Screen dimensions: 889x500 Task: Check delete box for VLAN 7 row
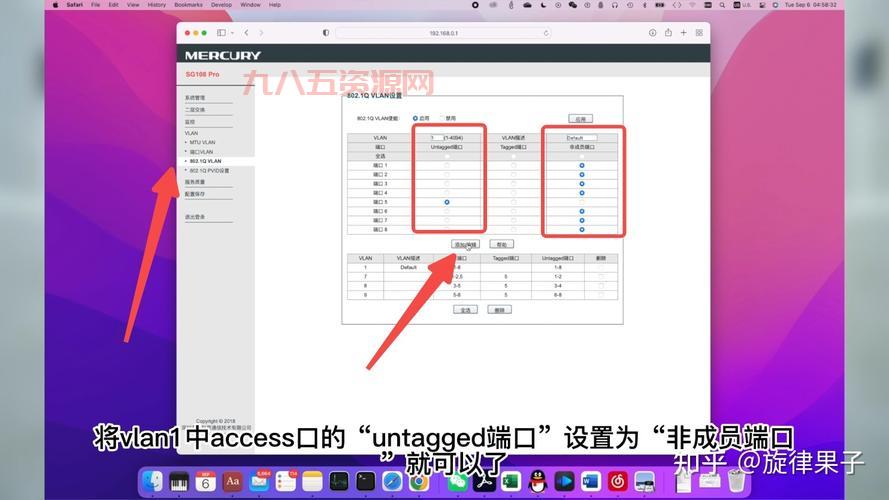tap(601, 277)
